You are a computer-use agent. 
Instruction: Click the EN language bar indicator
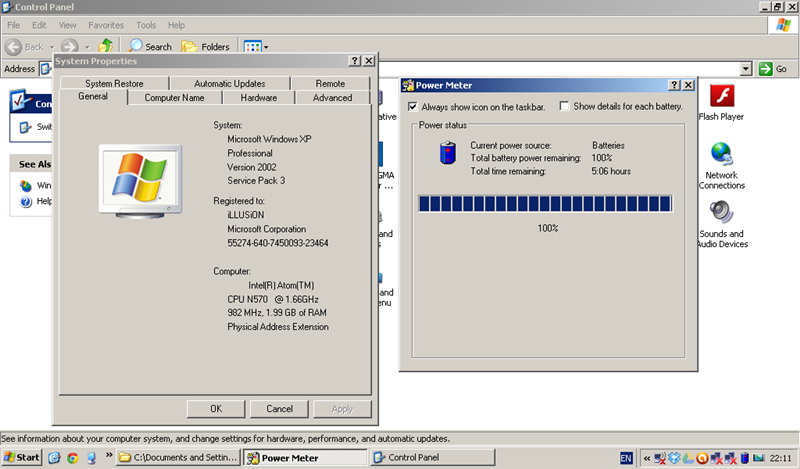[626, 458]
